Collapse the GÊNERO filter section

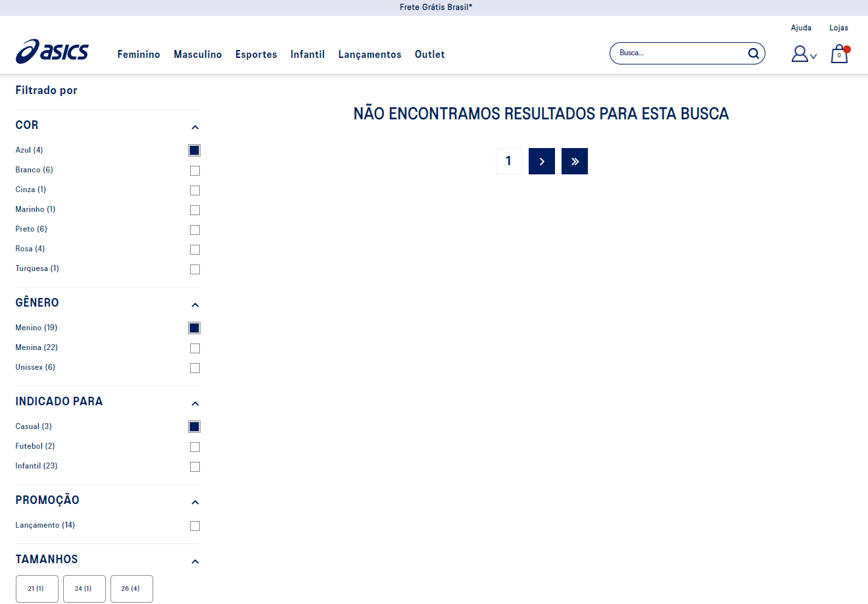click(x=195, y=305)
